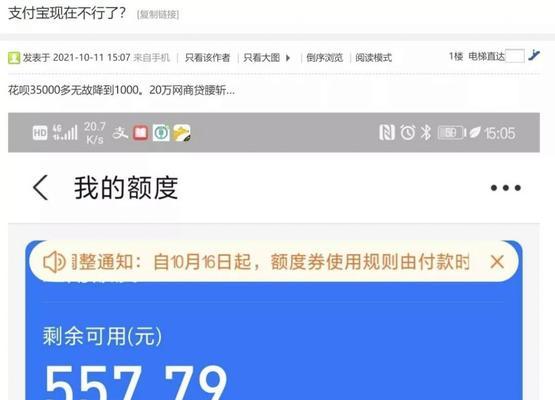This screenshot has width=555, height=400.
Task: Tap the red app notification icon
Action: click(140, 133)
